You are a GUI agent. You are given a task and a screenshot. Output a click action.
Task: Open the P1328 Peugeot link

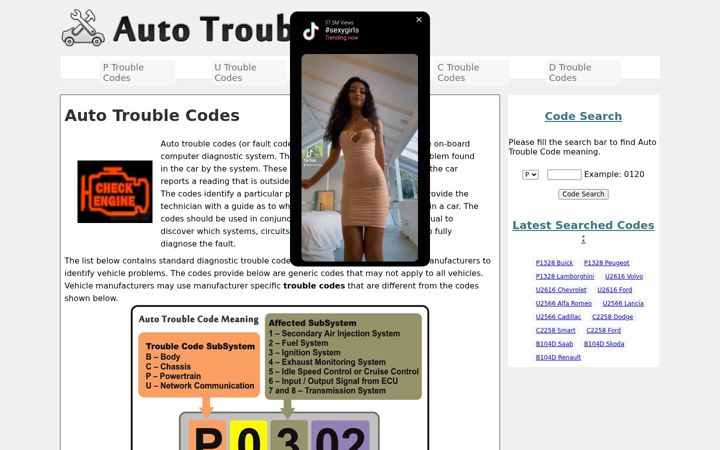[607, 263]
